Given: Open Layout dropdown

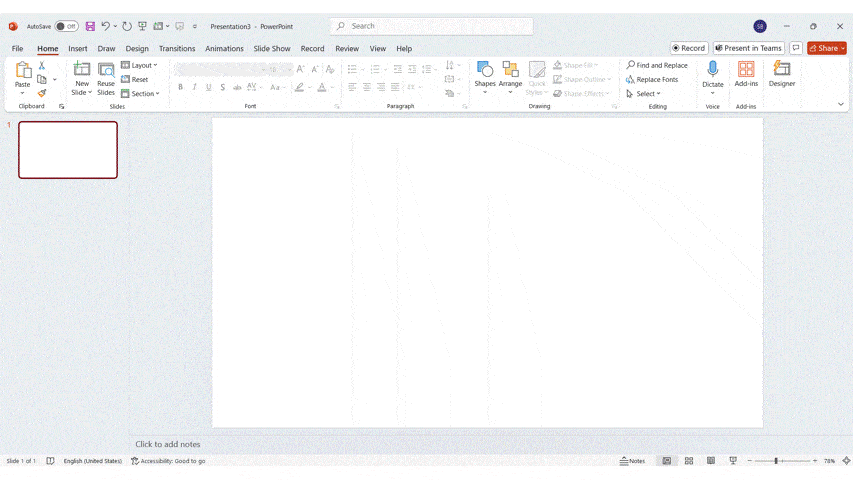Looking at the screenshot, I should (x=139, y=65).
